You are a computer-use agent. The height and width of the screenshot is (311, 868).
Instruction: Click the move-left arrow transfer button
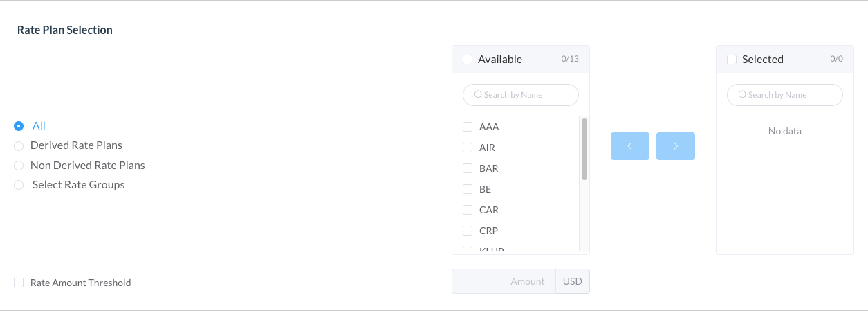point(629,146)
